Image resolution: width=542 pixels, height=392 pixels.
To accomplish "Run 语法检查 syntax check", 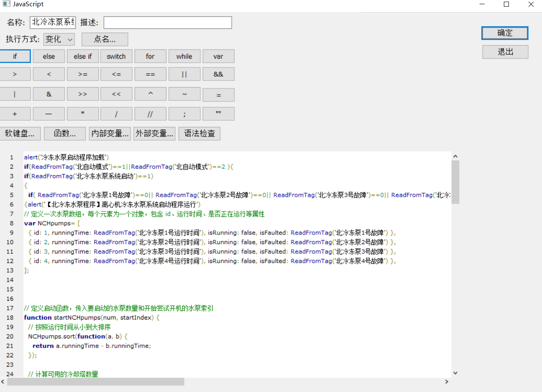I will click(x=199, y=134).
